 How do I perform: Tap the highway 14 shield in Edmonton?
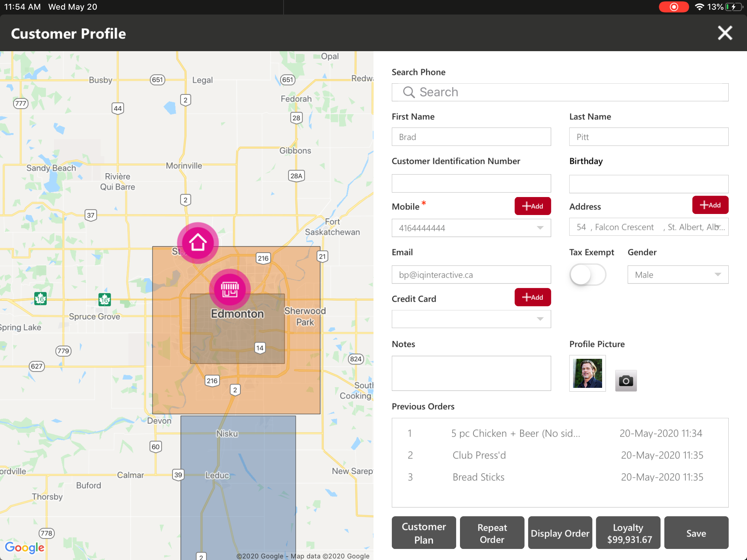click(x=260, y=348)
